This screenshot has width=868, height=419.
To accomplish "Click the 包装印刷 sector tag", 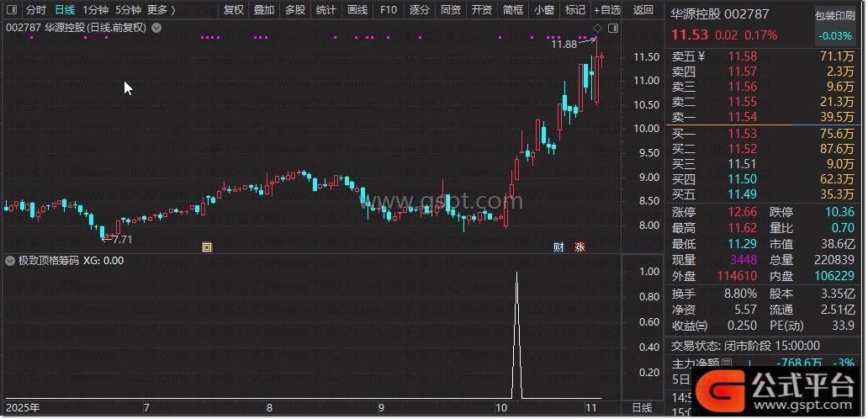I will click(x=838, y=15).
